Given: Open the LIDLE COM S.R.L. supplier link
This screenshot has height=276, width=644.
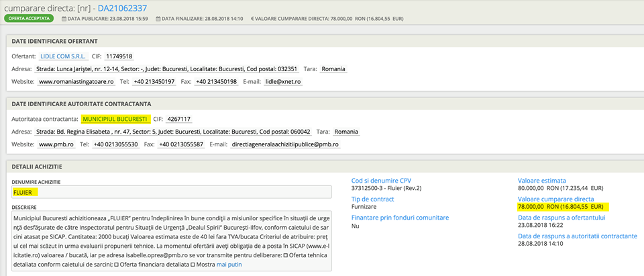Looking at the screenshot, I should (x=63, y=56).
